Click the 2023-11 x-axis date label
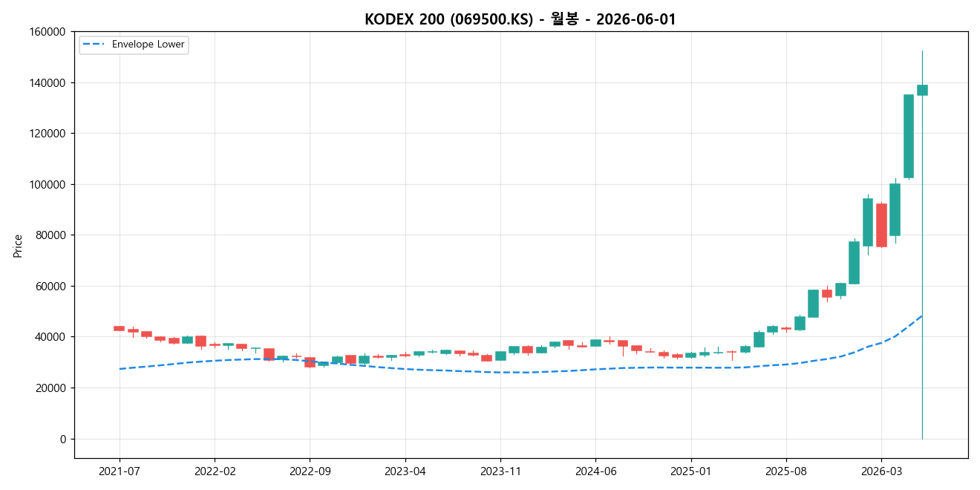This screenshot has width=980, height=490. tap(500, 471)
